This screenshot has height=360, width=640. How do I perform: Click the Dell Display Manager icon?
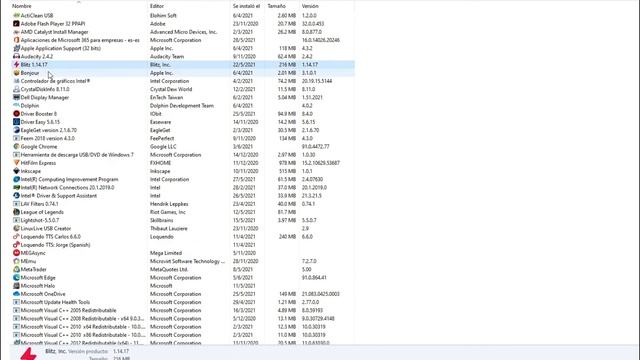(16, 97)
